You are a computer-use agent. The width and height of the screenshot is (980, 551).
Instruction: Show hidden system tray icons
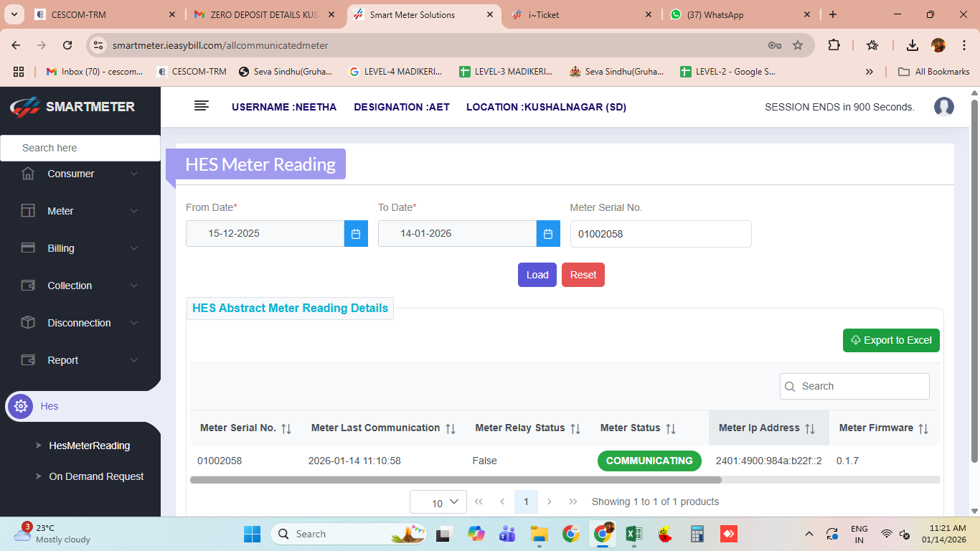[x=809, y=534]
